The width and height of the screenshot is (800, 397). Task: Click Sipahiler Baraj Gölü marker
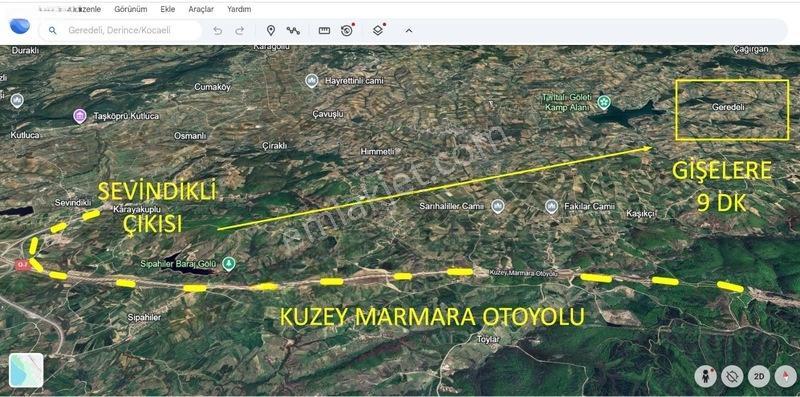point(229,264)
